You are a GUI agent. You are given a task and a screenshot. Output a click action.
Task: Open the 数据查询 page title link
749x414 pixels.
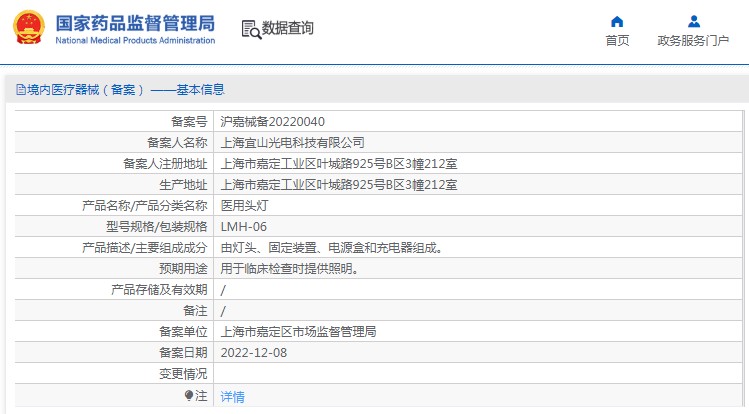[x=288, y=29]
